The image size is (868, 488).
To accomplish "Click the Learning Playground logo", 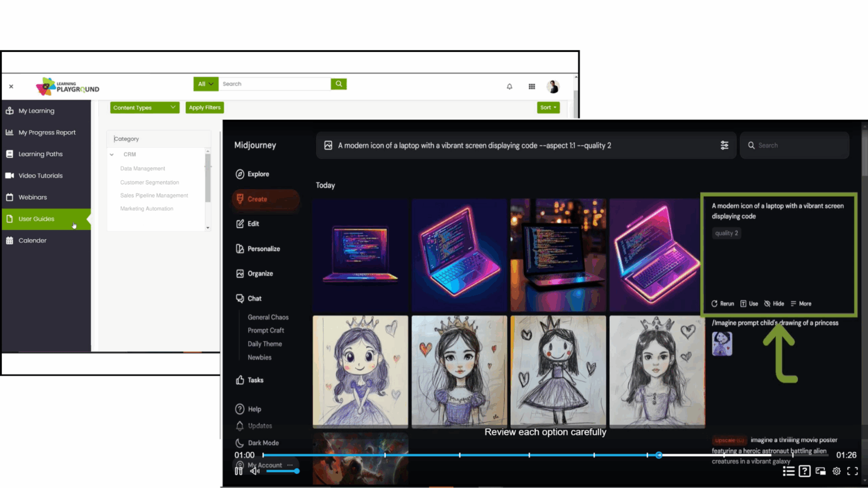I will (x=67, y=86).
